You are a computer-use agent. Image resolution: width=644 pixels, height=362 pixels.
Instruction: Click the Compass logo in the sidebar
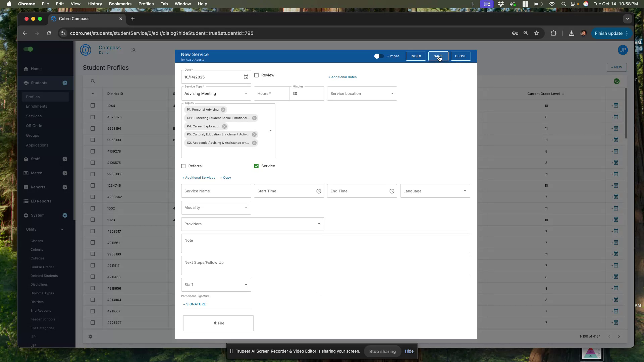coord(86,50)
